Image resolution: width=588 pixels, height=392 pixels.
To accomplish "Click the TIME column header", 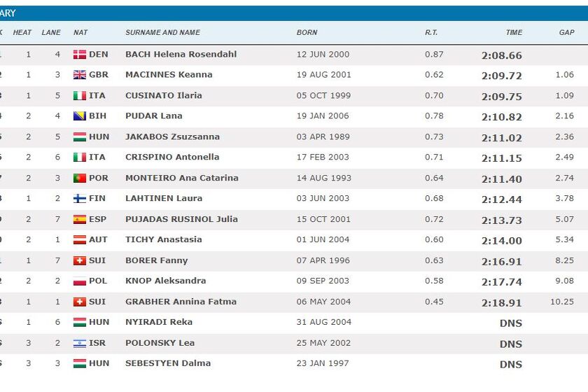I will click(x=514, y=33).
